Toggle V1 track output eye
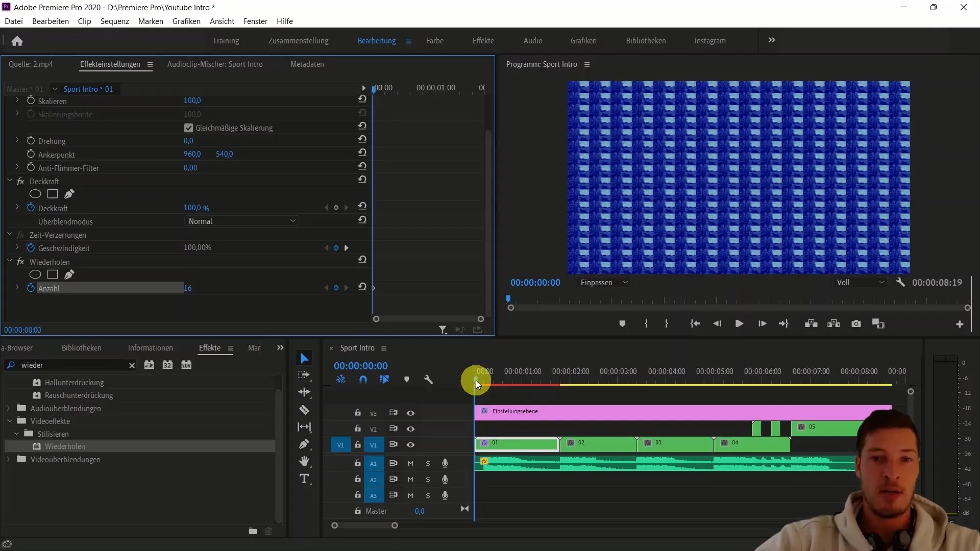This screenshot has height=551, width=980. (410, 445)
